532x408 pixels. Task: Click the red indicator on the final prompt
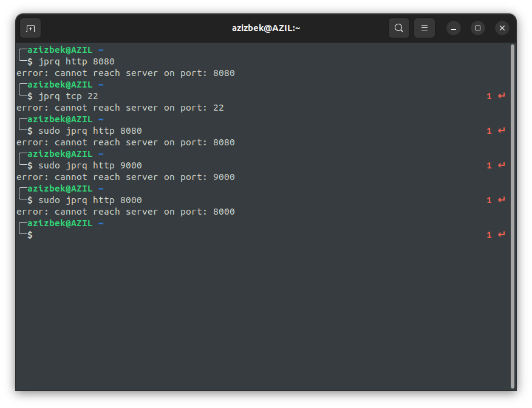tap(489, 235)
